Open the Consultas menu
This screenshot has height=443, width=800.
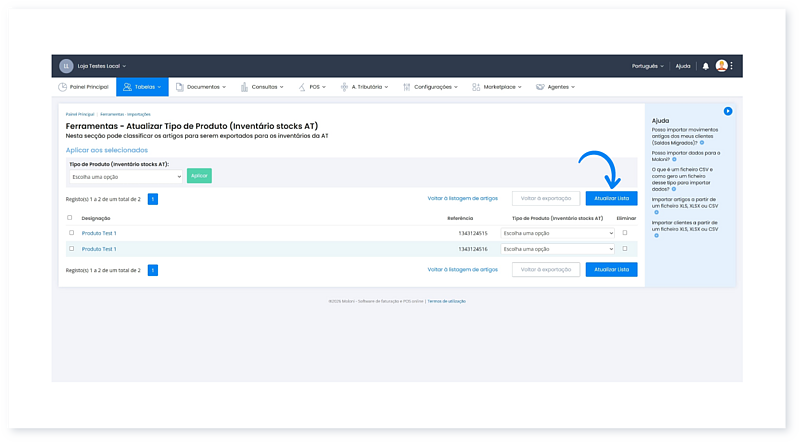(262, 87)
